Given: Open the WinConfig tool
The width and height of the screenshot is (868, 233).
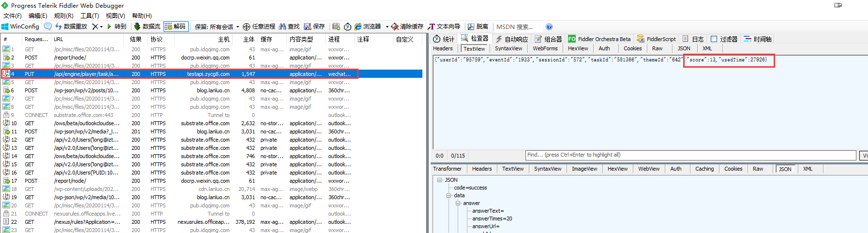Looking at the screenshot, I should tap(20, 27).
